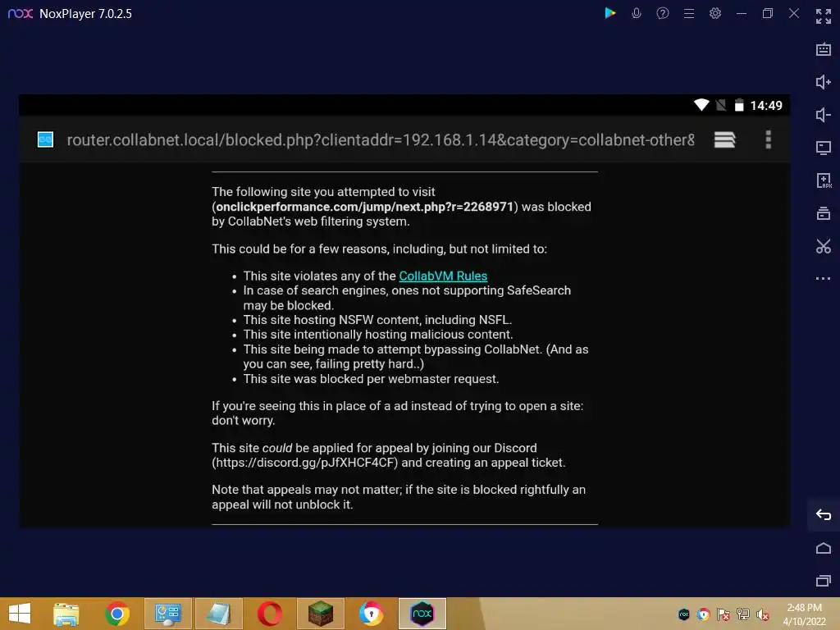Open the Action Center flag tray icon
This screenshot has height=630, width=840.
pos(724,614)
